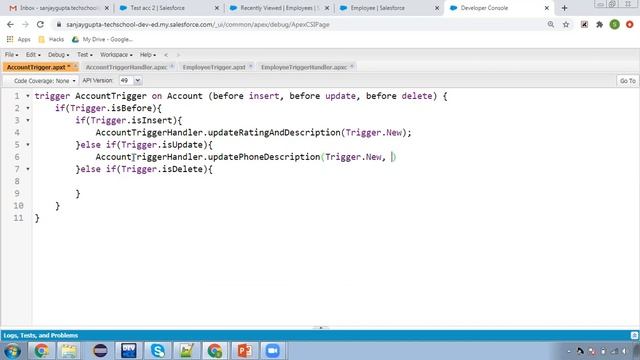The image size is (640, 360).
Task: Close the AccountTrigger.apxt editor tab
Action: point(75,67)
